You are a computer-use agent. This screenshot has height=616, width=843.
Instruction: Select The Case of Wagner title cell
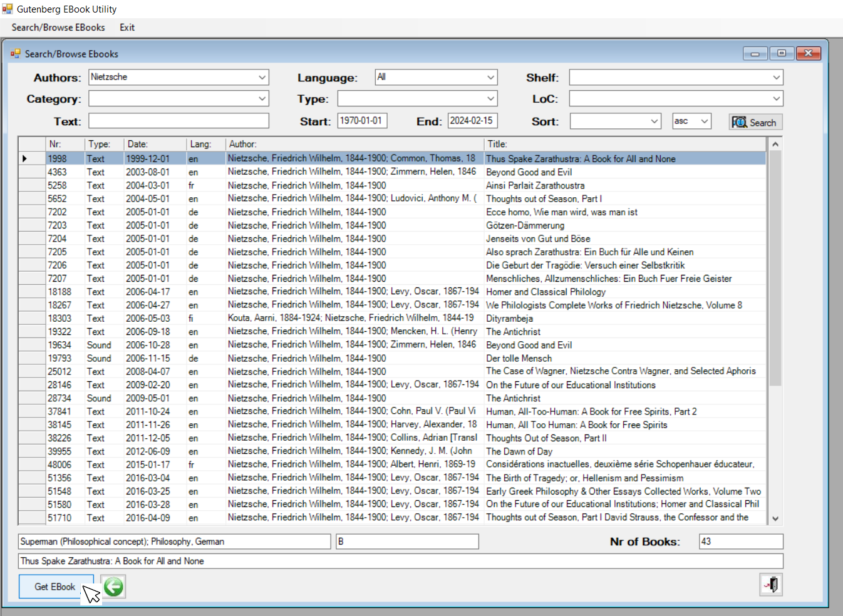626,371
